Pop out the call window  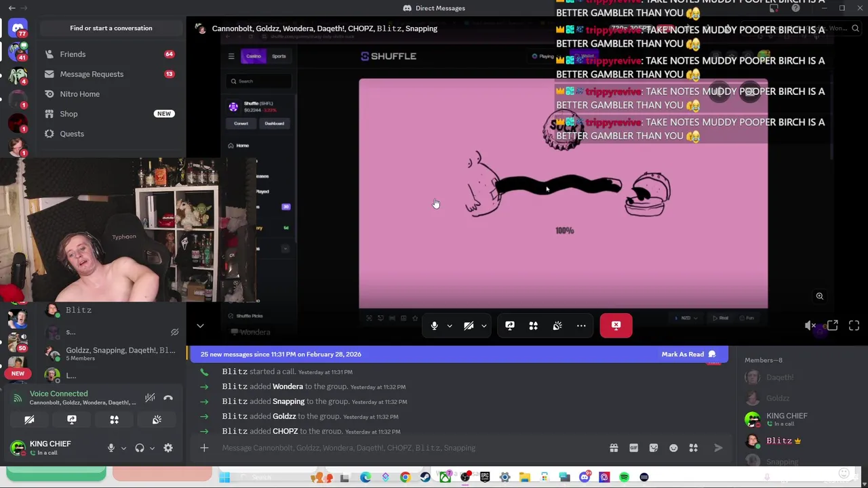[x=833, y=326]
